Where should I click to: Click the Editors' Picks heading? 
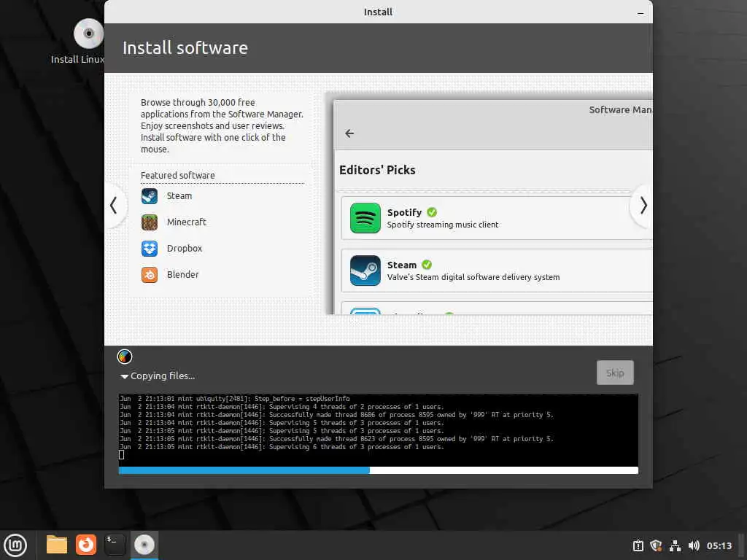(x=377, y=170)
